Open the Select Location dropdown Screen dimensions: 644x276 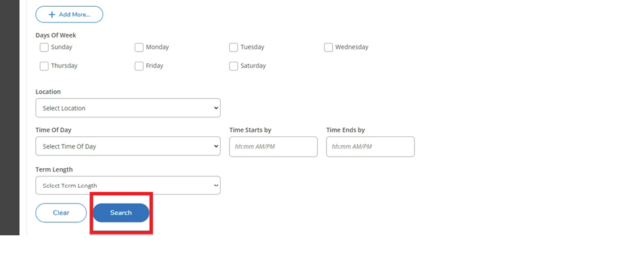[x=127, y=108]
